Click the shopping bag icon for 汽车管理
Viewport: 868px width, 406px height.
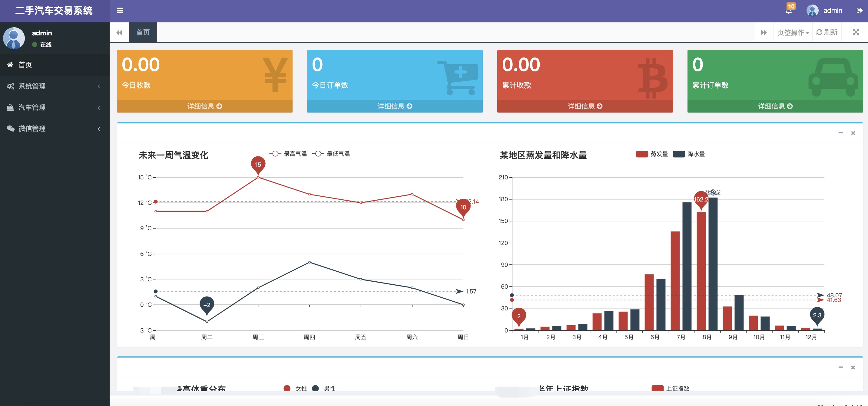(10, 107)
